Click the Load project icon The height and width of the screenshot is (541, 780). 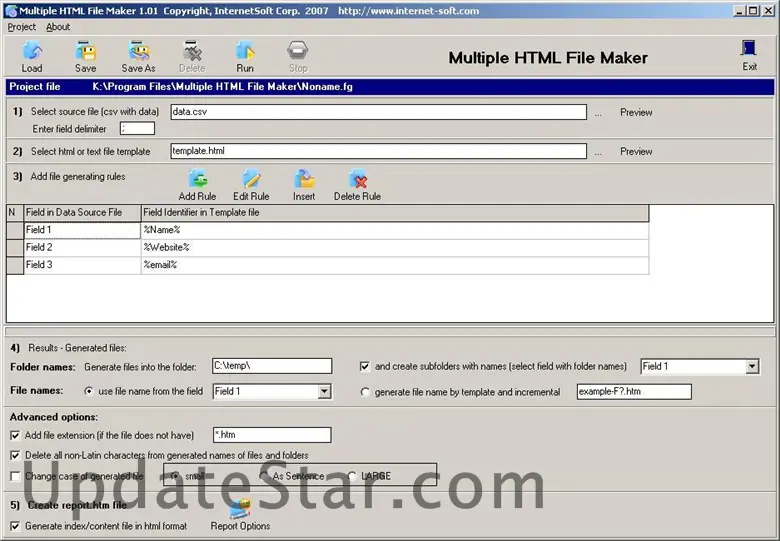point(32,51)
